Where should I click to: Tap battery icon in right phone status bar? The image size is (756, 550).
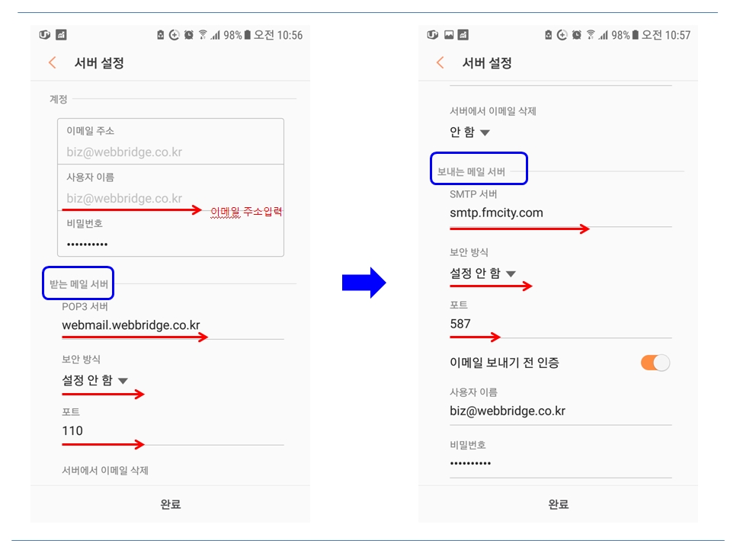(635, 35)
